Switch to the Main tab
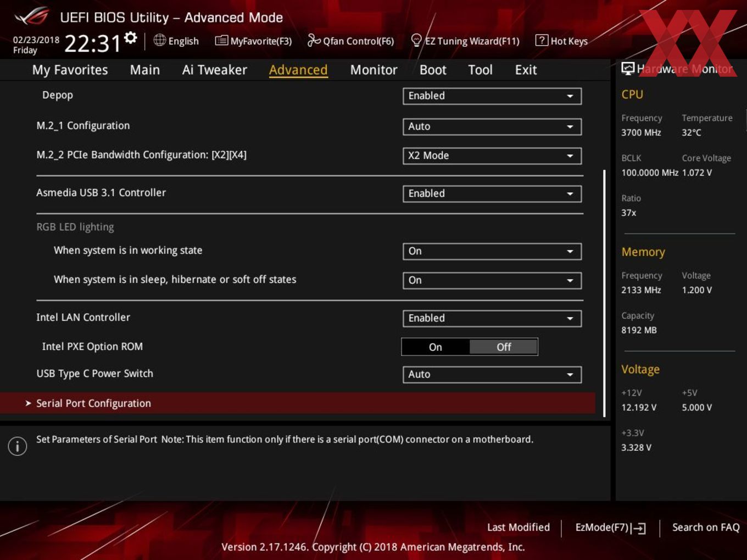The height and width of the screenshot is (560, 747). tap(145, 70)
